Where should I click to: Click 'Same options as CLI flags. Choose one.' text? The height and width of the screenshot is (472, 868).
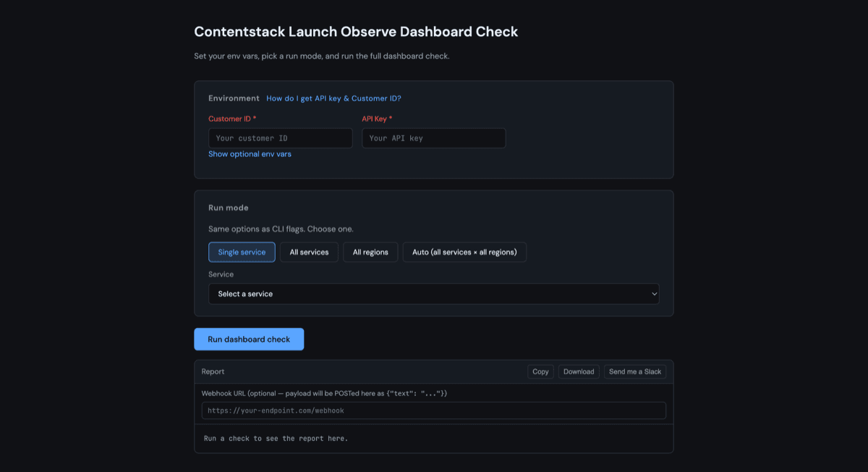coord(281,229)
